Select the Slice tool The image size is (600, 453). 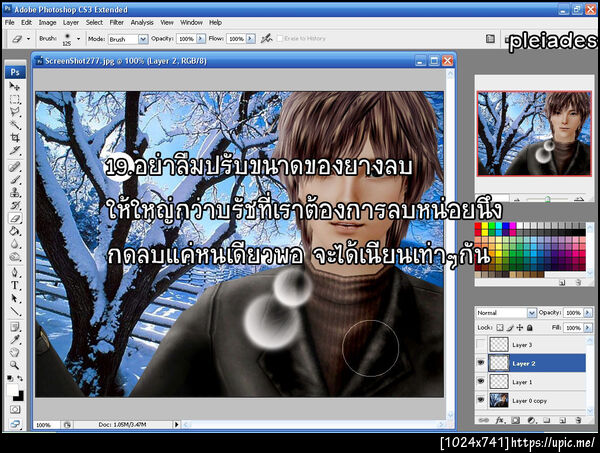(15, 150)
